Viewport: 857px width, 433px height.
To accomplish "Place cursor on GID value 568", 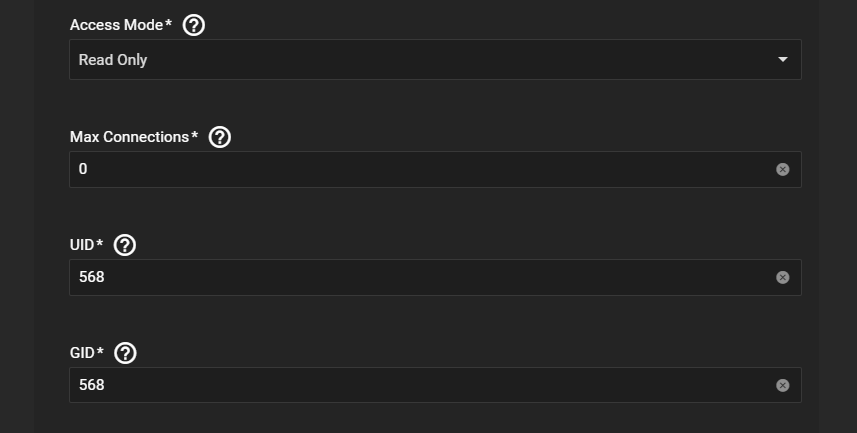I will point(91,386).
